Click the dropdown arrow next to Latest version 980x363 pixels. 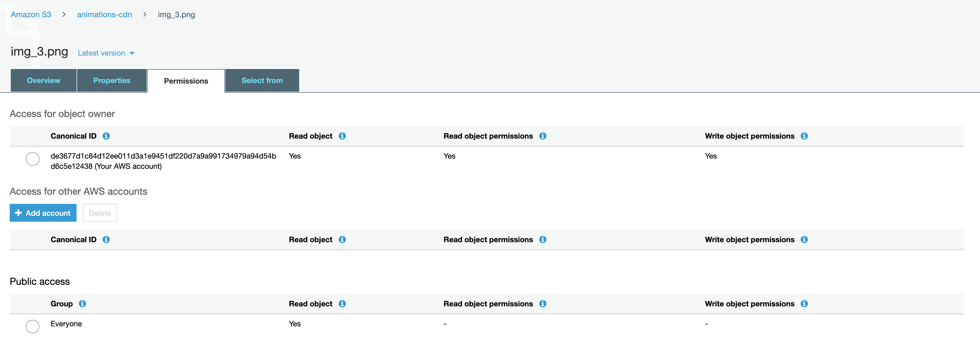click(x=132, y=53)
